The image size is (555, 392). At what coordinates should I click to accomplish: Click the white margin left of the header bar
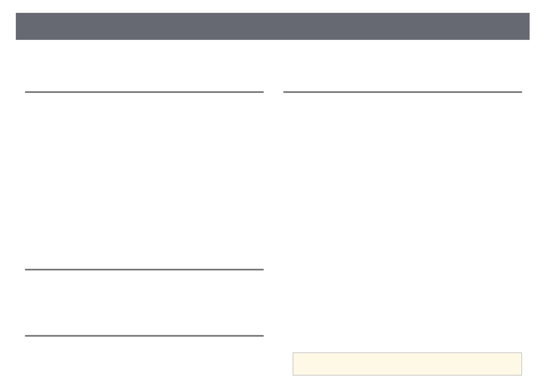[8, 26]
